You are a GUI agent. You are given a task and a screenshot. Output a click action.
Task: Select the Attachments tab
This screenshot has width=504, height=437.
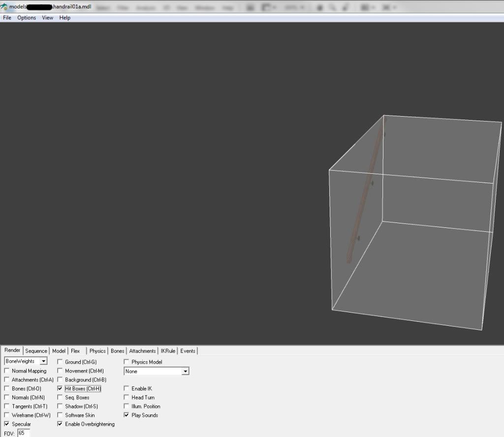click(x=142, y=351)
